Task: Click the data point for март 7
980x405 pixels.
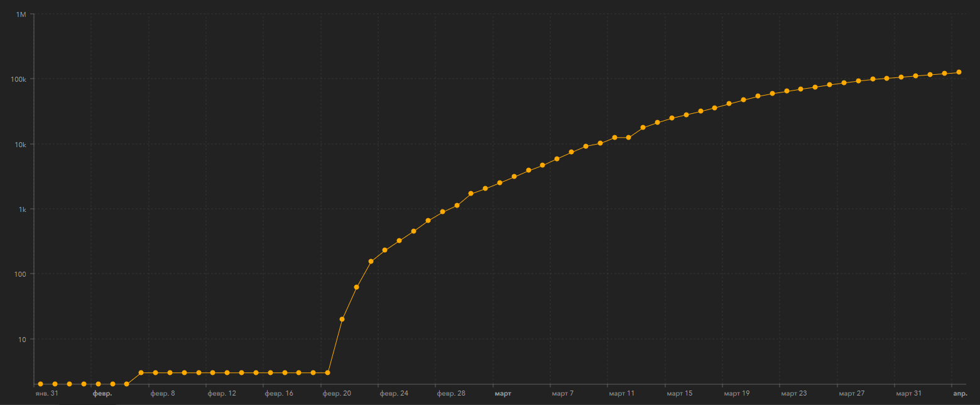Action: pyautogui.click(x=557, y=158)
